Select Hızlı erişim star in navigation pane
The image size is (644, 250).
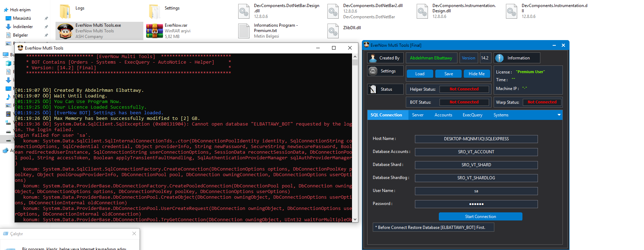point(6,10)
